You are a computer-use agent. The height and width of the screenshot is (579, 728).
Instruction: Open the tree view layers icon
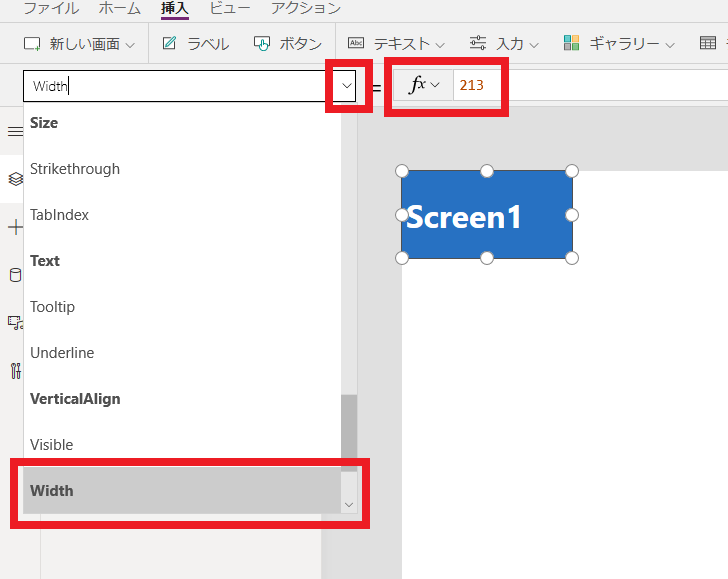15,179
